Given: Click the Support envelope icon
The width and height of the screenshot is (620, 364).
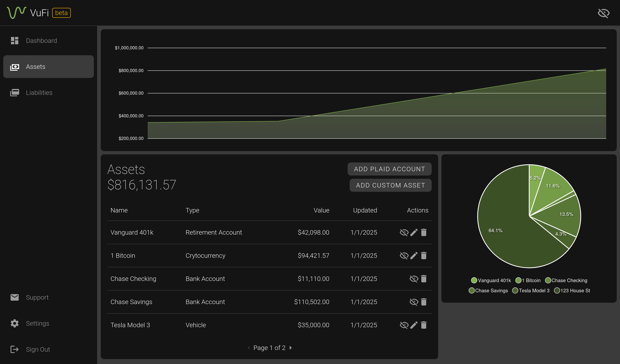Looking at the screenshot, I should (14, 297).
